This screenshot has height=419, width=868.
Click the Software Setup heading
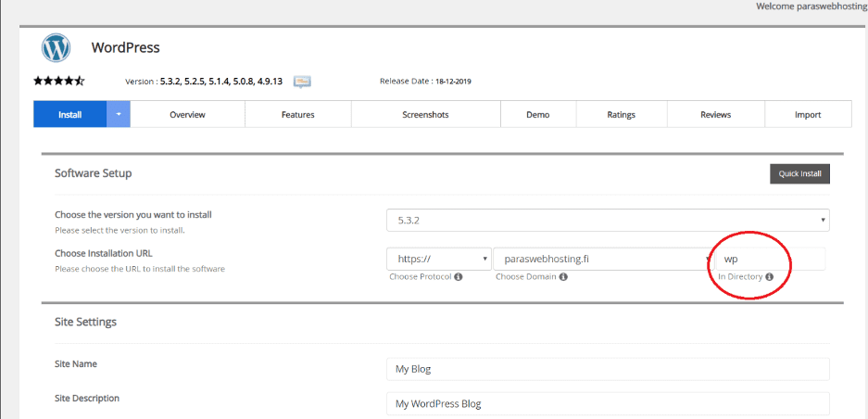coord(93,173)
